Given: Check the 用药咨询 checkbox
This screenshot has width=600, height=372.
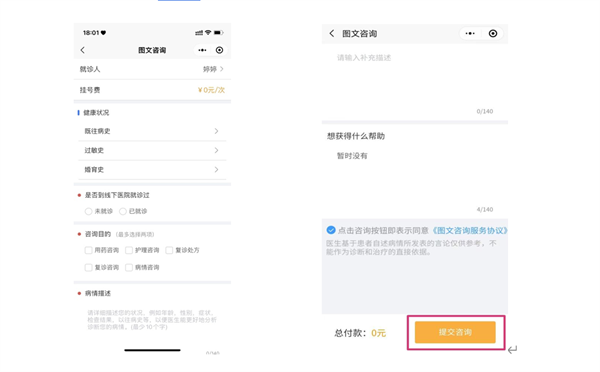Looking at the screenshot, I should coord(88,250).
